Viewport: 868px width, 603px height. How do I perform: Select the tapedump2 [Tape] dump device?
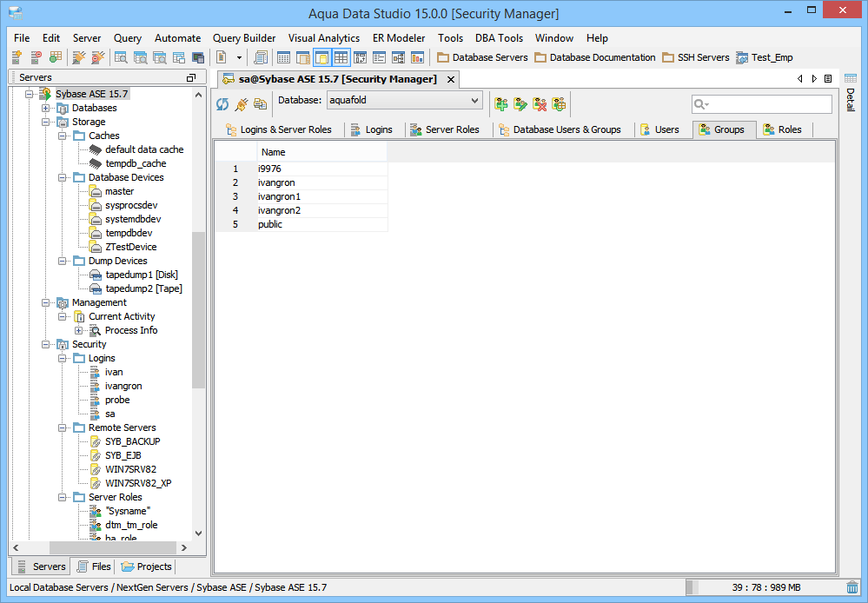(x=144, y=288)
